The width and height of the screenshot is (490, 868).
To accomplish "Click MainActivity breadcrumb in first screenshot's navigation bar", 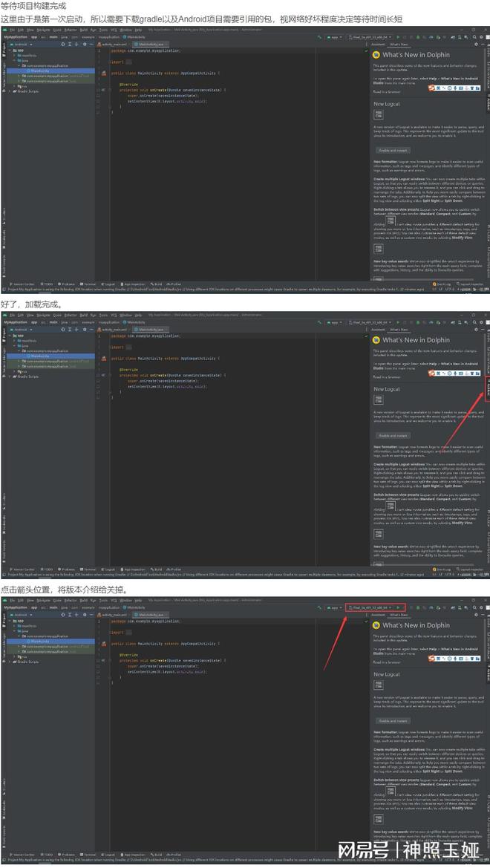I will 134,36.
